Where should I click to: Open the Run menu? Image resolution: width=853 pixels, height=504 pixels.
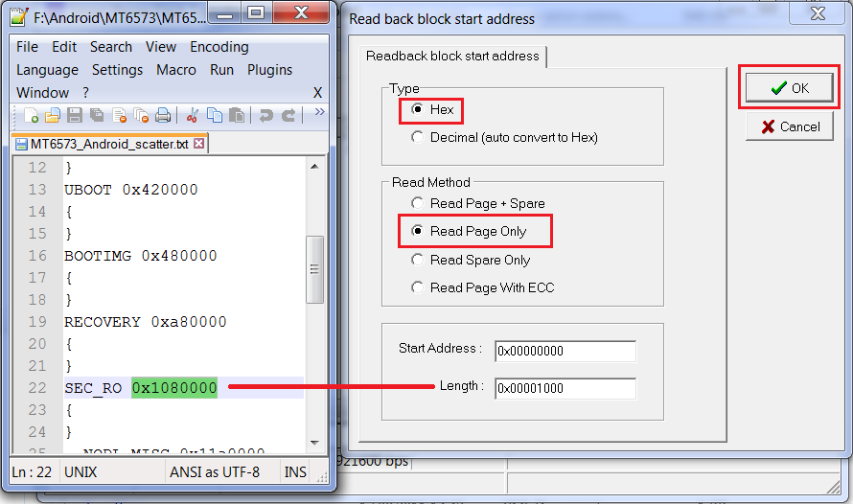tap(222, 70)
